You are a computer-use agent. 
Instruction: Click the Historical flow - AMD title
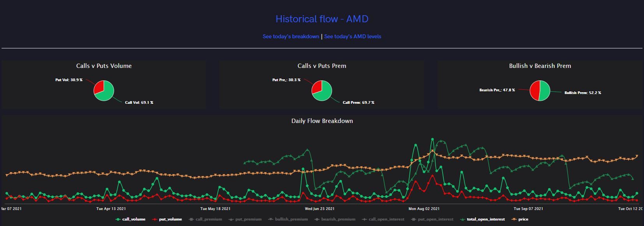322,18
